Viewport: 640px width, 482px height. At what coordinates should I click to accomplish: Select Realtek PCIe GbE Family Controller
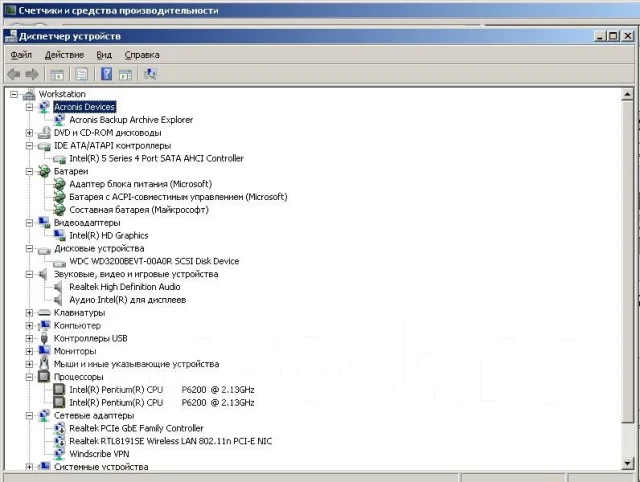click(x=136, y=428)
